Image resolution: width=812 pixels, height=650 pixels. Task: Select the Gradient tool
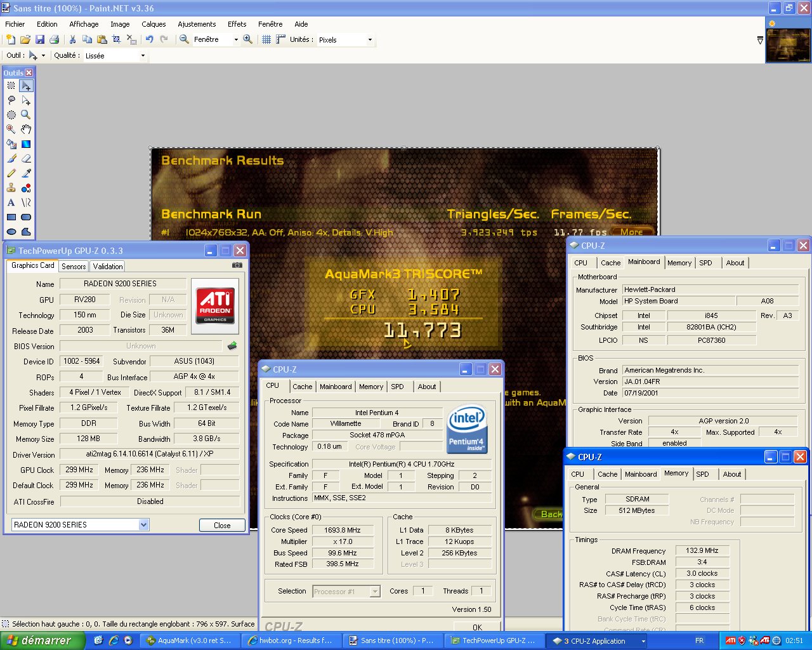click(26, 144)
